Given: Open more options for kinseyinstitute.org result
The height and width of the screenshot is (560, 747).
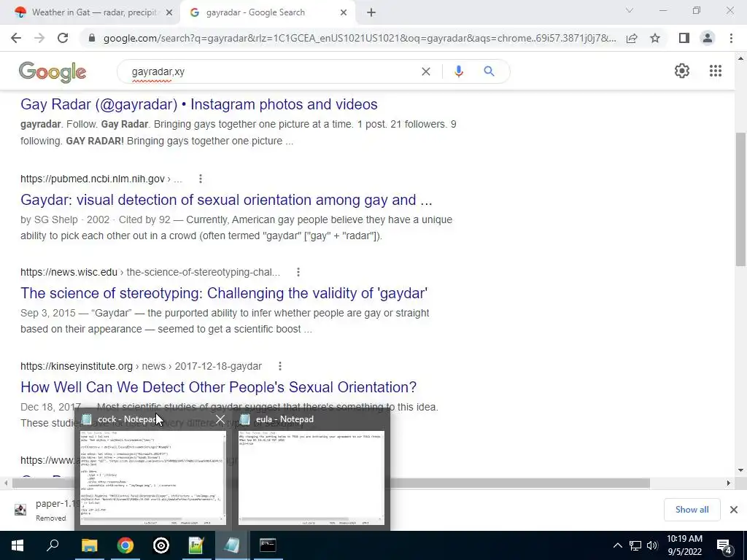Looking at the screenshot, I should [280, 366].
